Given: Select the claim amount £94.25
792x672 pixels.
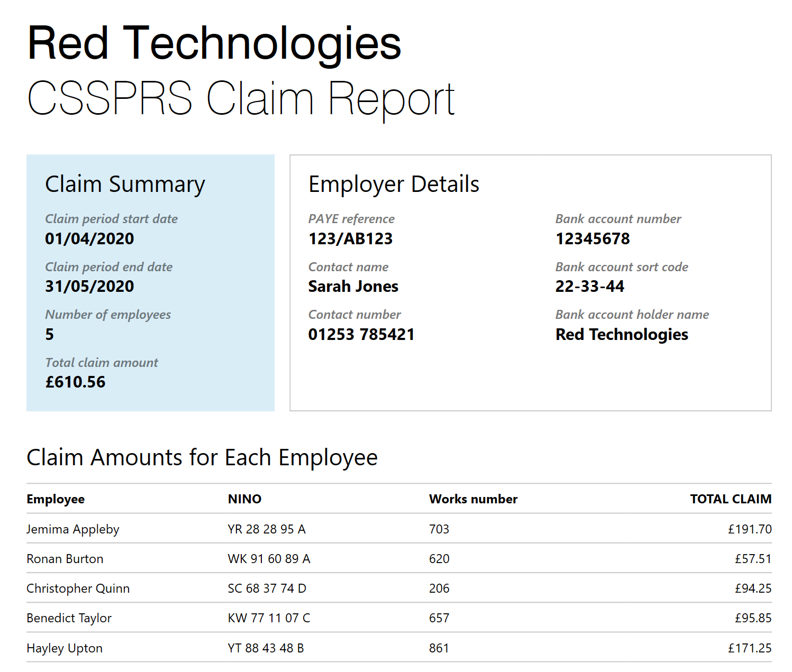Looking at the screenshot, I should [753, 588].
